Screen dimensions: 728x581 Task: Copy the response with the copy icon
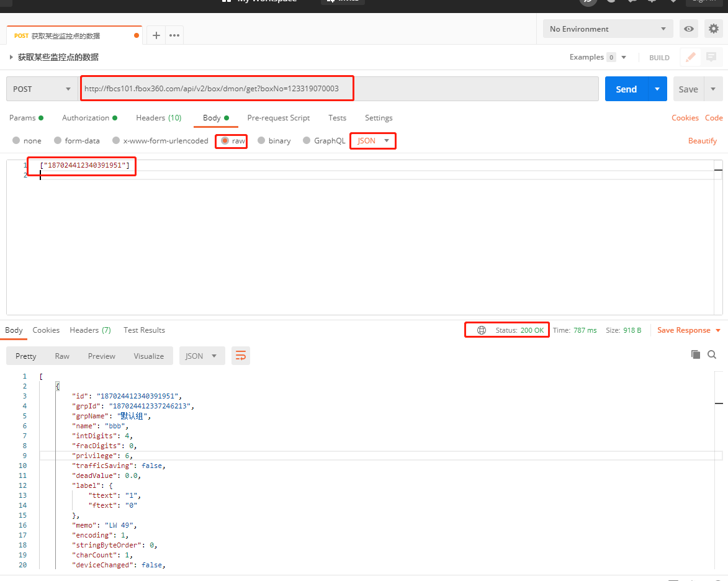(696, 355)
